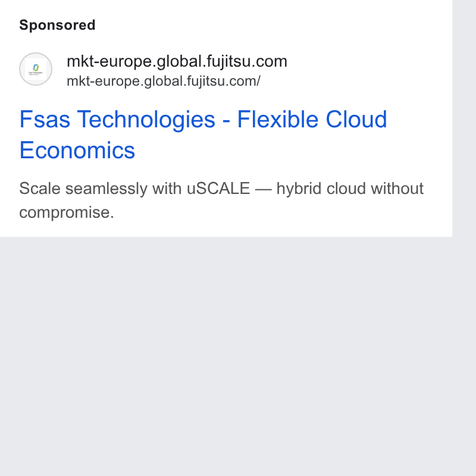Click the empty gray area below the ad
Screen dimensions: 476x476
(226, 355)
